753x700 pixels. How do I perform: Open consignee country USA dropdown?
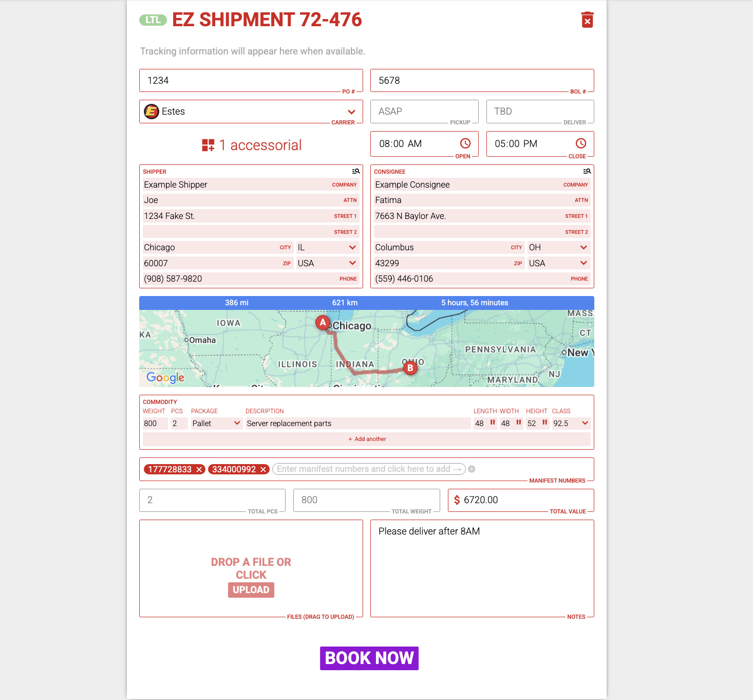click(x=583, y=263)
